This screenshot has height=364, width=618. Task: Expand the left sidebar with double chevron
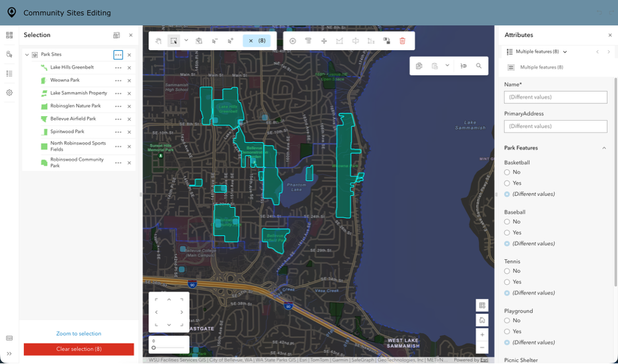point(9,353)
